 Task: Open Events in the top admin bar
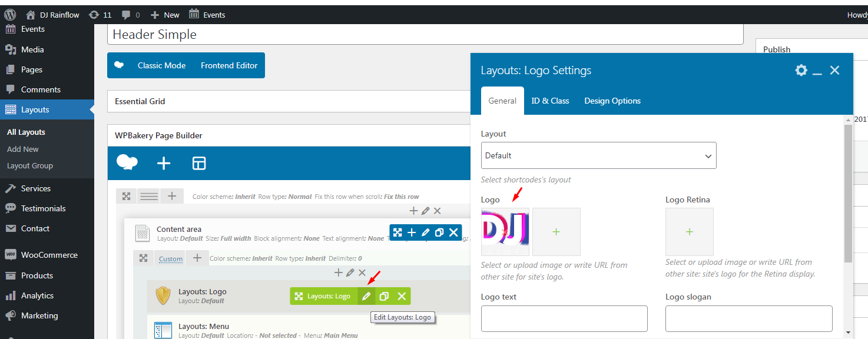click(x=207, y=15)
